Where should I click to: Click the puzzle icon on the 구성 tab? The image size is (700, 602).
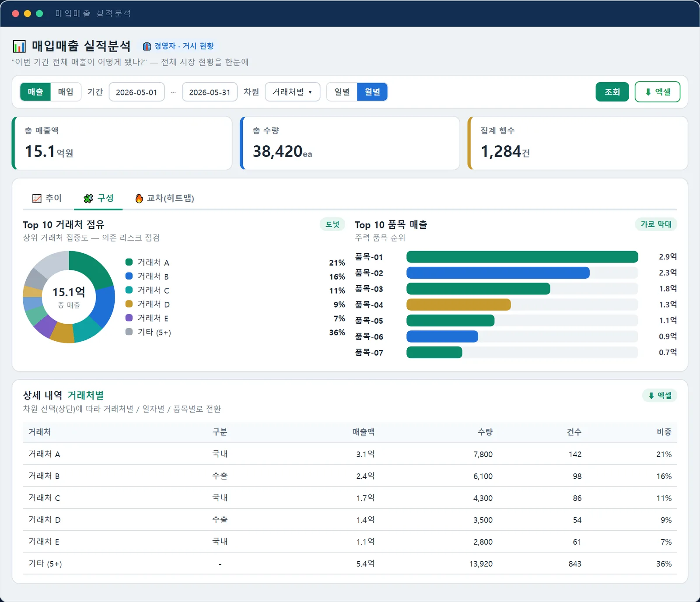click(88, 199)
